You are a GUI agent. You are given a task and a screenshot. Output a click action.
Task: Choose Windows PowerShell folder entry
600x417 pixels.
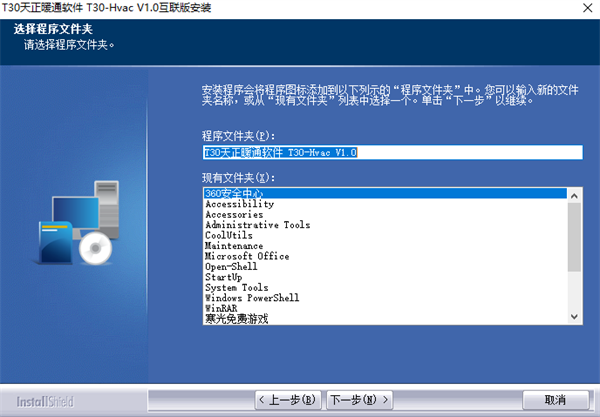click(385, 298)
